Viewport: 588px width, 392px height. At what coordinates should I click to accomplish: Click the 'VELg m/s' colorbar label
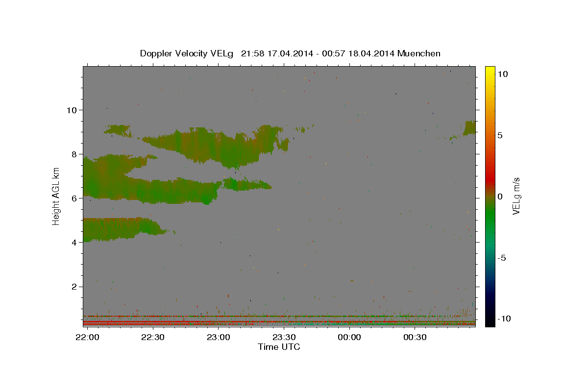[516, 196]
